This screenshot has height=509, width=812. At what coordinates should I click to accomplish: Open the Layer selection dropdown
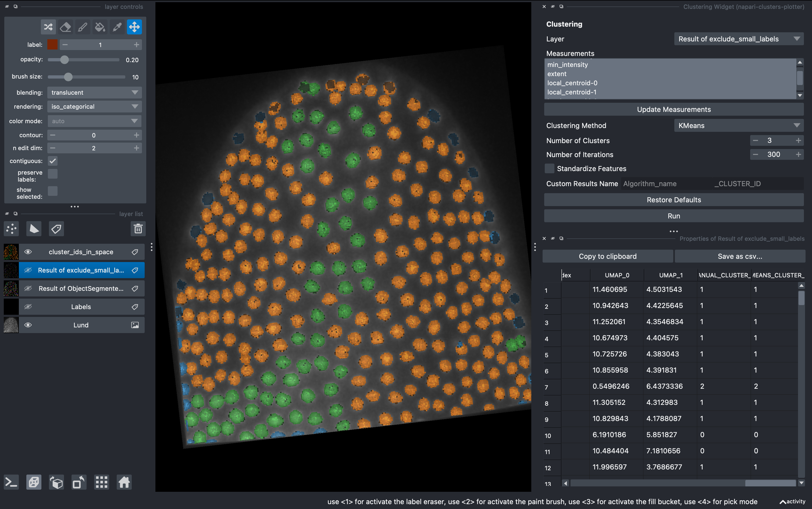point(739,39)
